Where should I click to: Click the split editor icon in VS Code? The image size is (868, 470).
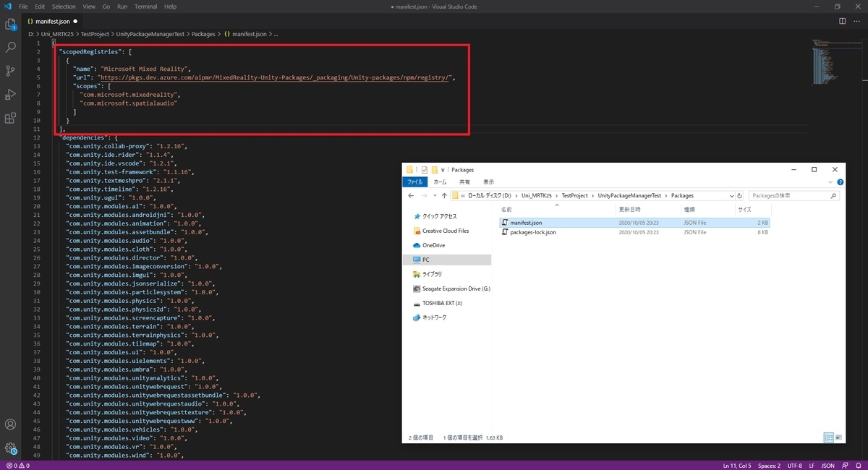(x=843, y=21)
